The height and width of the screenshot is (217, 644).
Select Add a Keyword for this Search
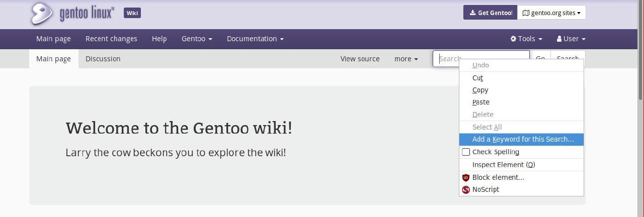coord(521,139)
